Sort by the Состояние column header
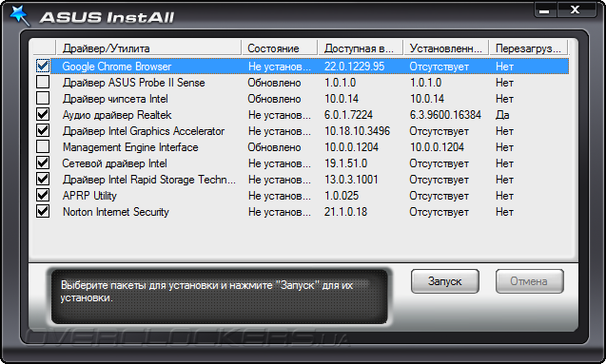Screen dimensions: 606x364 point(280,48)
